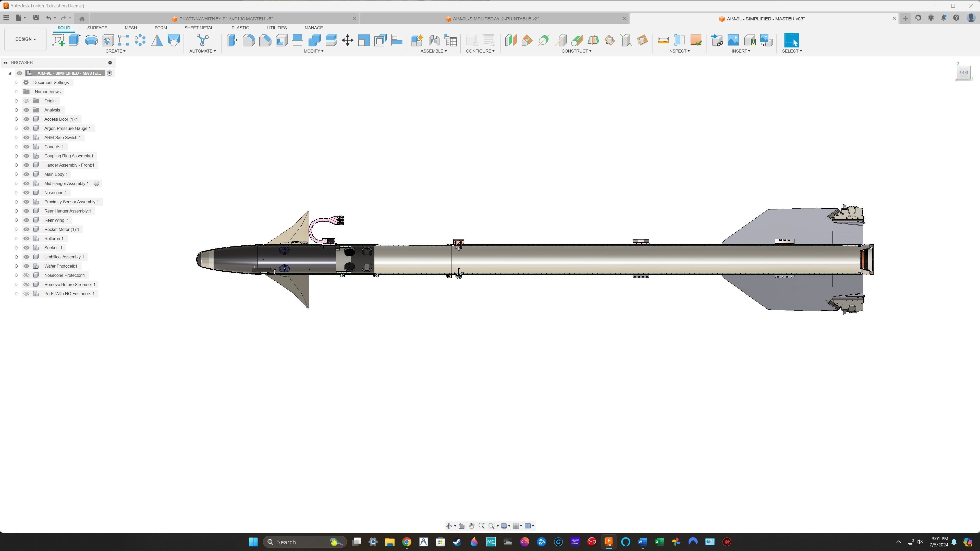
Task: Click the Joint icon in Assemble
Action: [434, 40]
